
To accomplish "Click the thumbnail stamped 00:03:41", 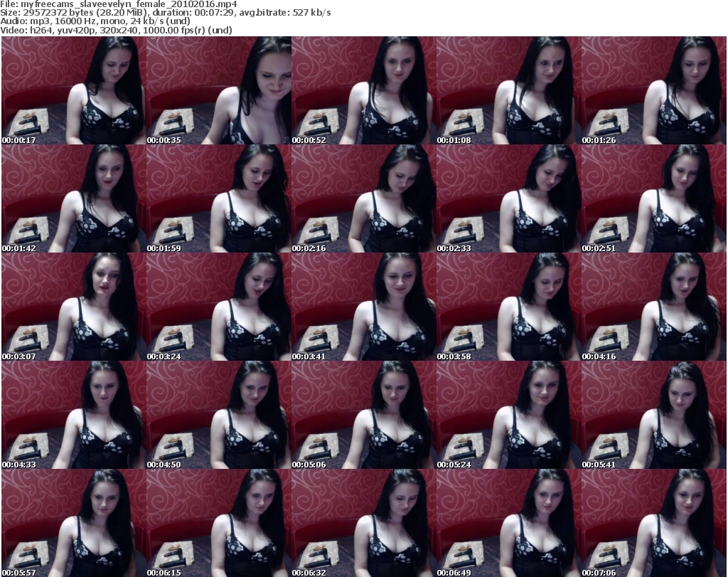I will pos(363,307).
